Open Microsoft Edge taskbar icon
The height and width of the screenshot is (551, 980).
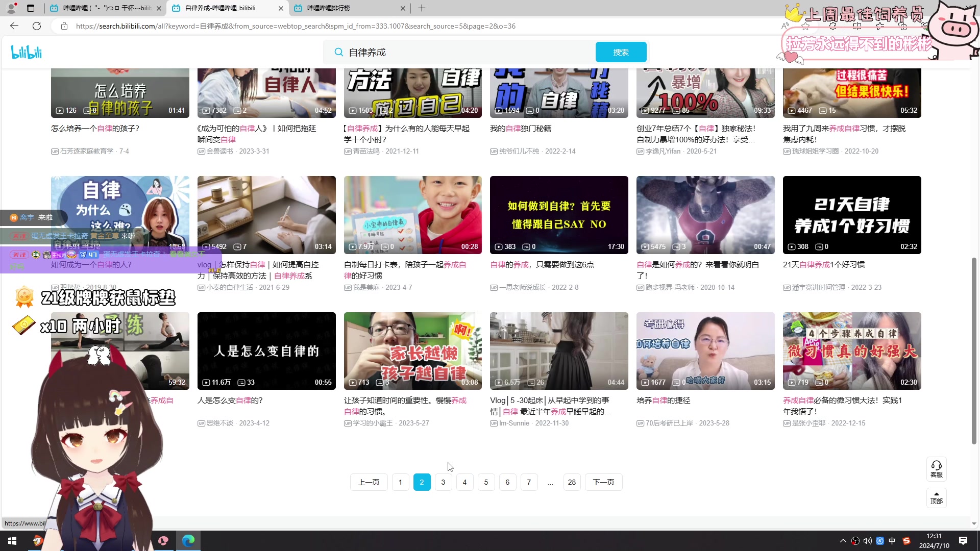coord(188,541)
